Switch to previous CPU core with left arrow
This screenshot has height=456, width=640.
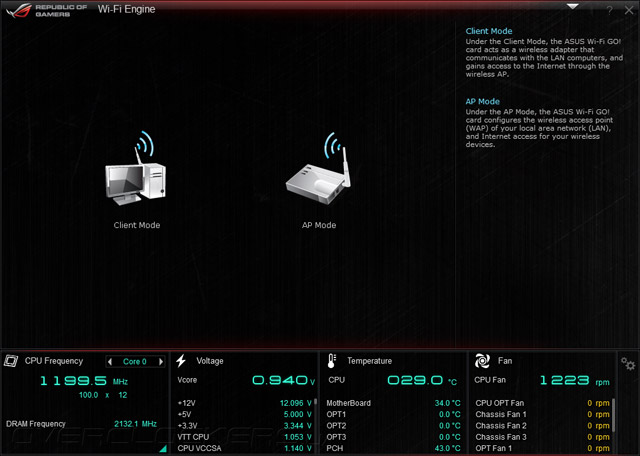tap(110, 361)
